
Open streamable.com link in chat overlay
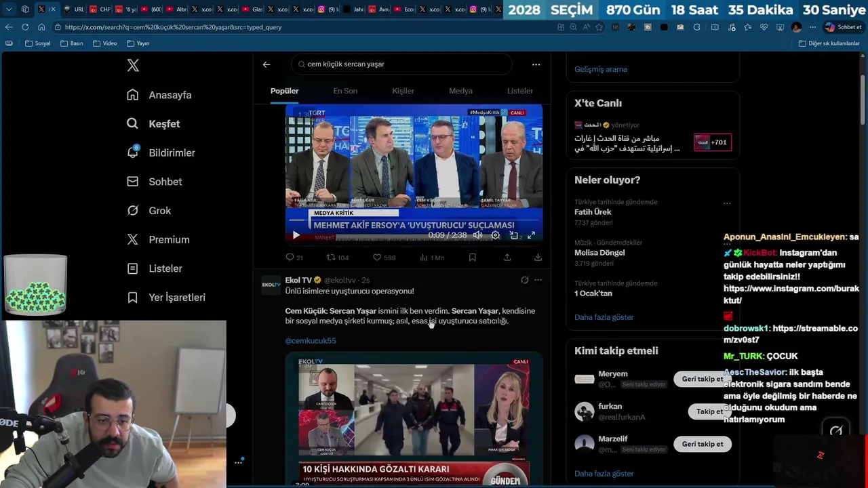pos(791,334)
